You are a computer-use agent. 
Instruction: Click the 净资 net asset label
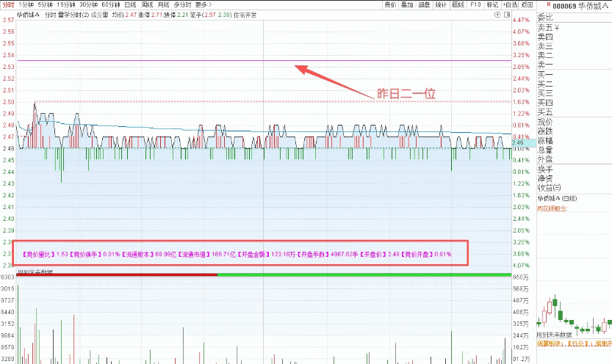[x=545, y=178]
